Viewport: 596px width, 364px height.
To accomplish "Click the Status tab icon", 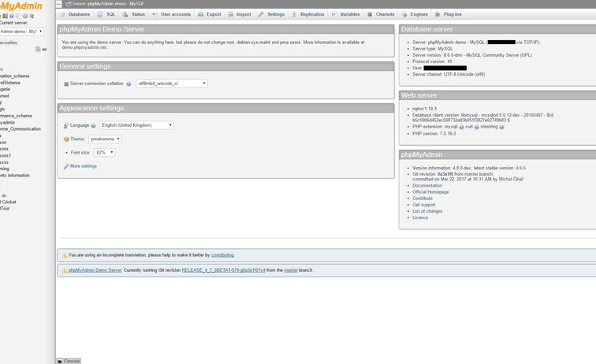I will click(x=125, y=14).
